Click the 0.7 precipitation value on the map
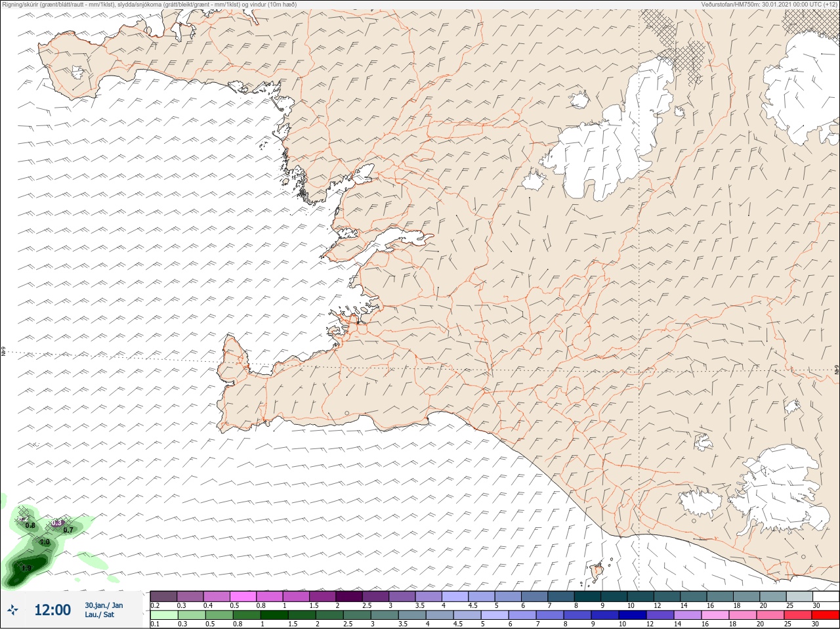The image size is (840, 629). 68,530
